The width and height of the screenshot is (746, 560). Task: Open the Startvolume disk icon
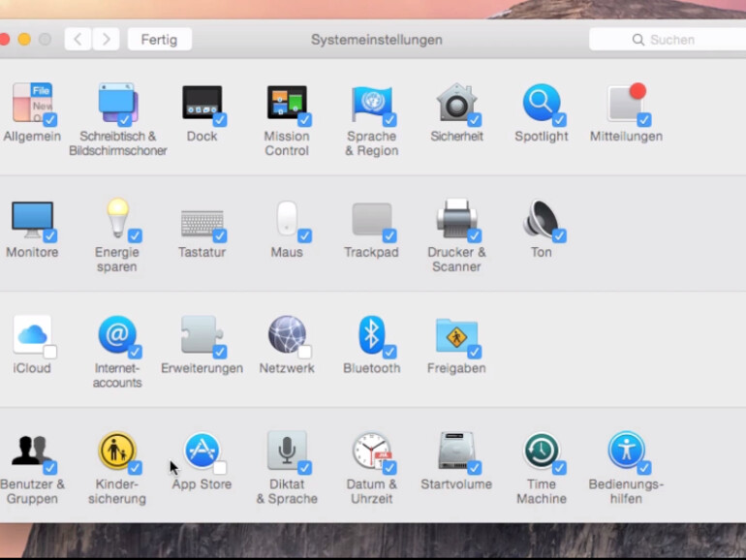pos(456,451)
